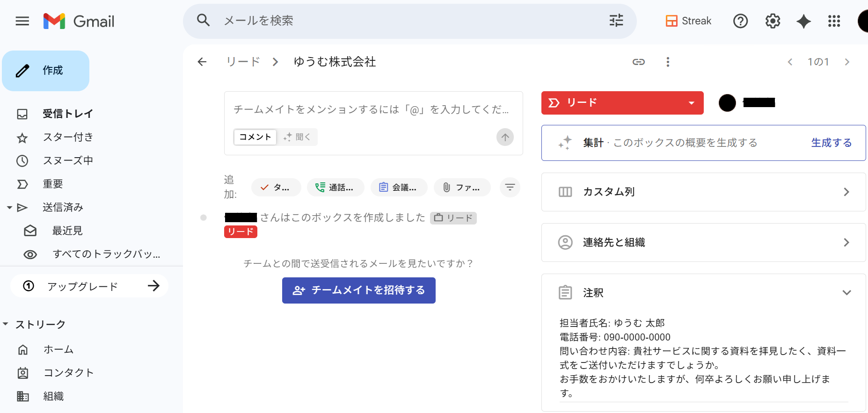
Task: Click the チームメイトを招待する button
Action: 358,290
